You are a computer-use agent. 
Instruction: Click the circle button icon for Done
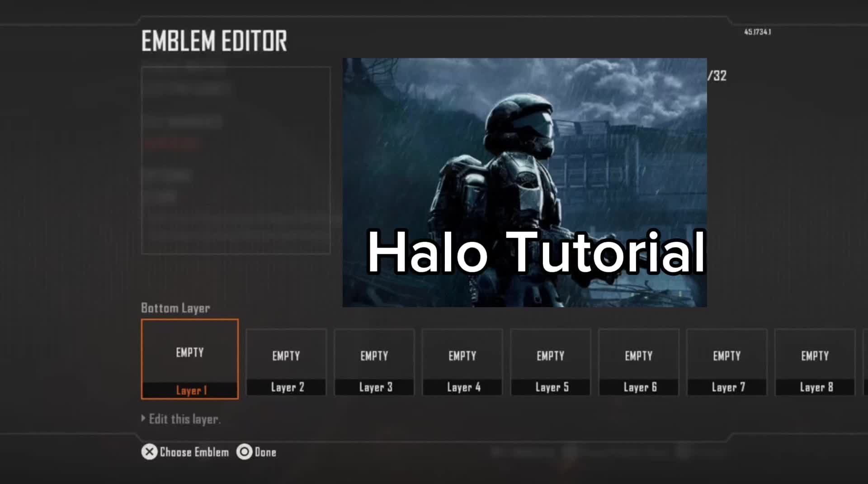pyautogui.click(x=244, y=452)
